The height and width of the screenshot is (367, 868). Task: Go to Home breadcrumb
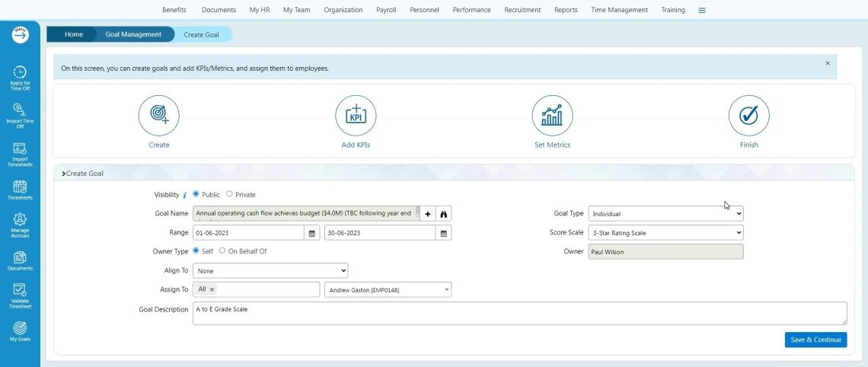[x=74, y=34]
